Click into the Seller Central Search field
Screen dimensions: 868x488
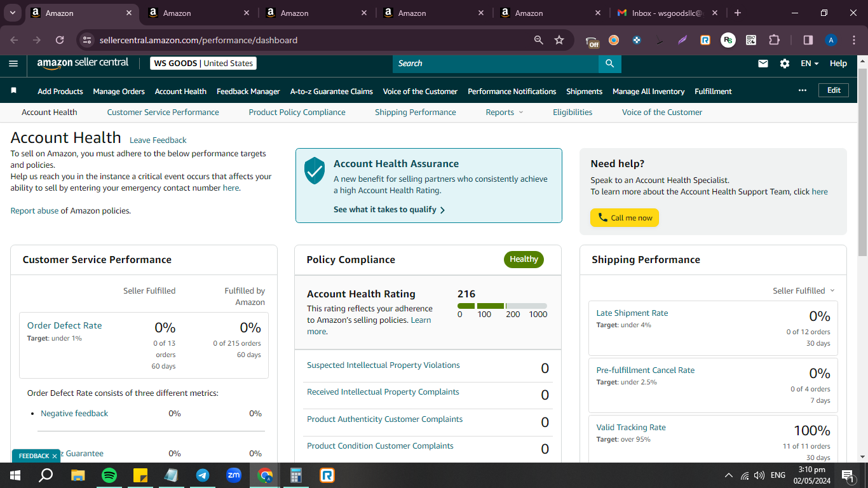pyautogui.click(x=496, y=64)
